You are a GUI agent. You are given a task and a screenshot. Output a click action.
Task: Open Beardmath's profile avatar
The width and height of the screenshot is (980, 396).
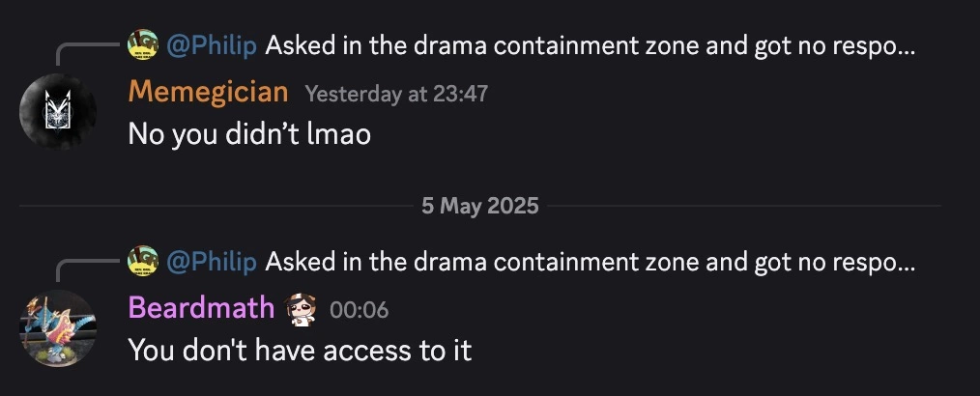[58, 328]
